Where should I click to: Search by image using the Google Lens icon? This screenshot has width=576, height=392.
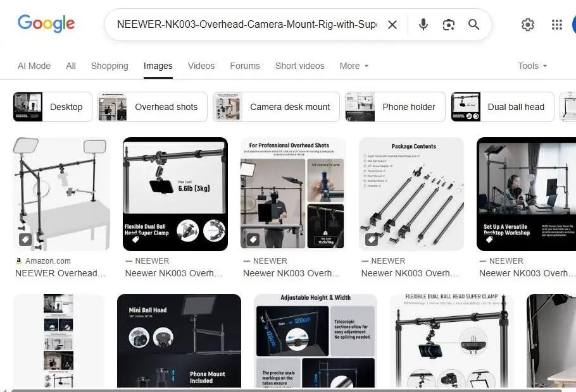[x=449, y=25]
